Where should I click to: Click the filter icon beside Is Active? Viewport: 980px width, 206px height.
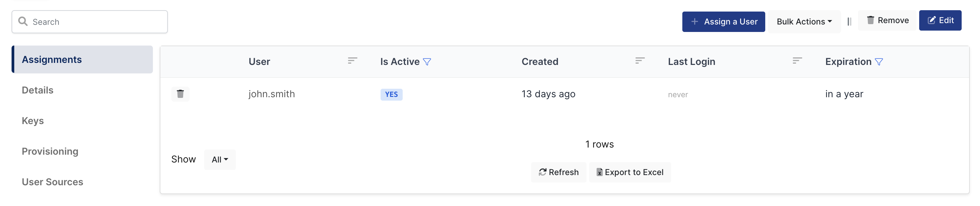tap(427, 62)
